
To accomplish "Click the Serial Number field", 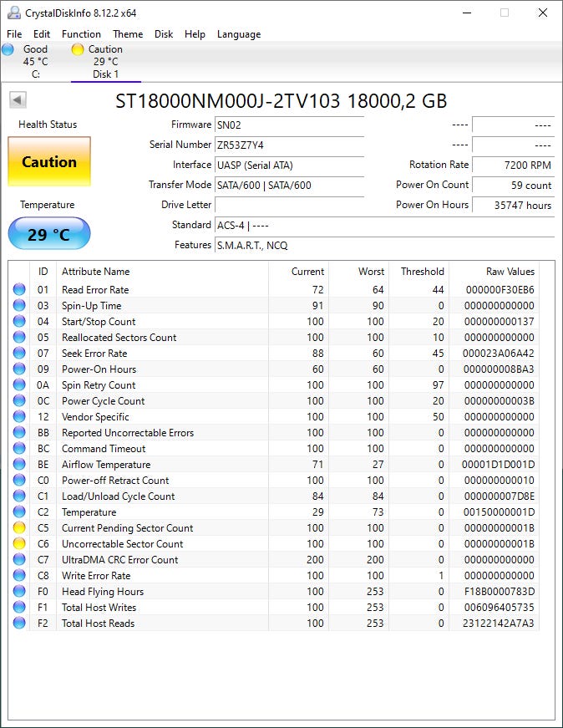I will click(x=289, y=145).
